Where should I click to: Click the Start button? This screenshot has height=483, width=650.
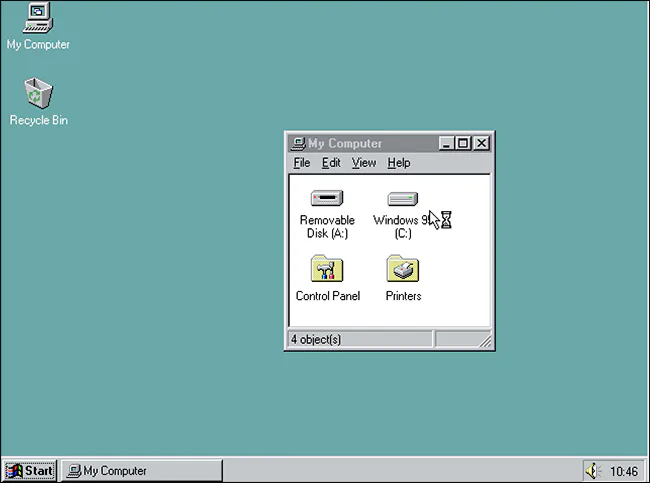29,471
